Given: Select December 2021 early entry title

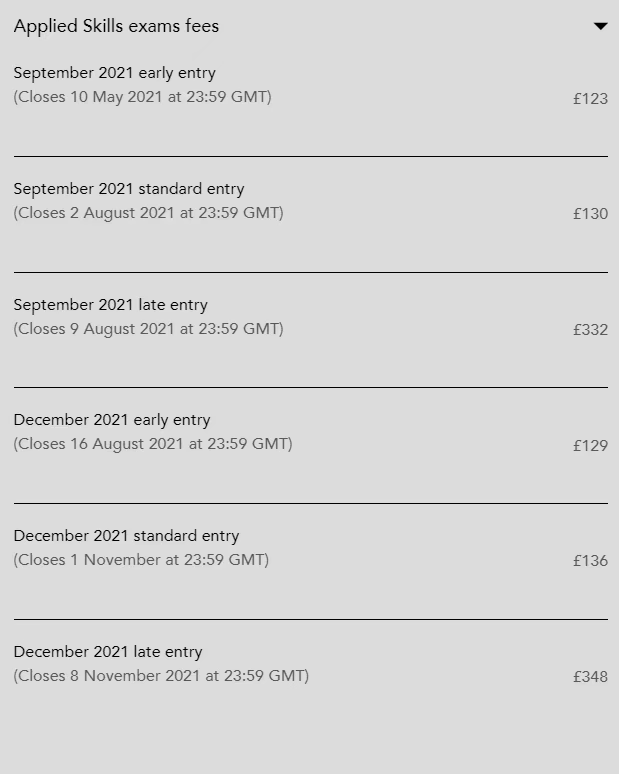Looking at the screenshot, I should 112,420.
